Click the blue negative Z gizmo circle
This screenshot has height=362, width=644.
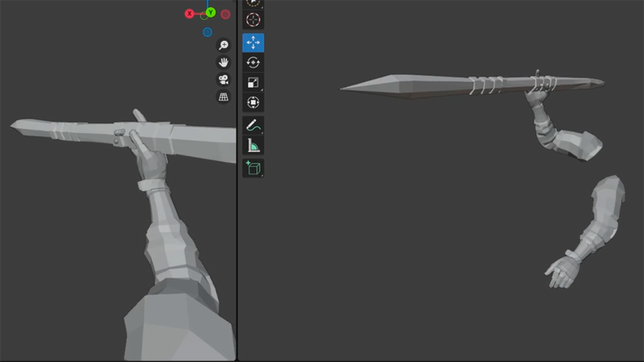(x=208, y=32)
